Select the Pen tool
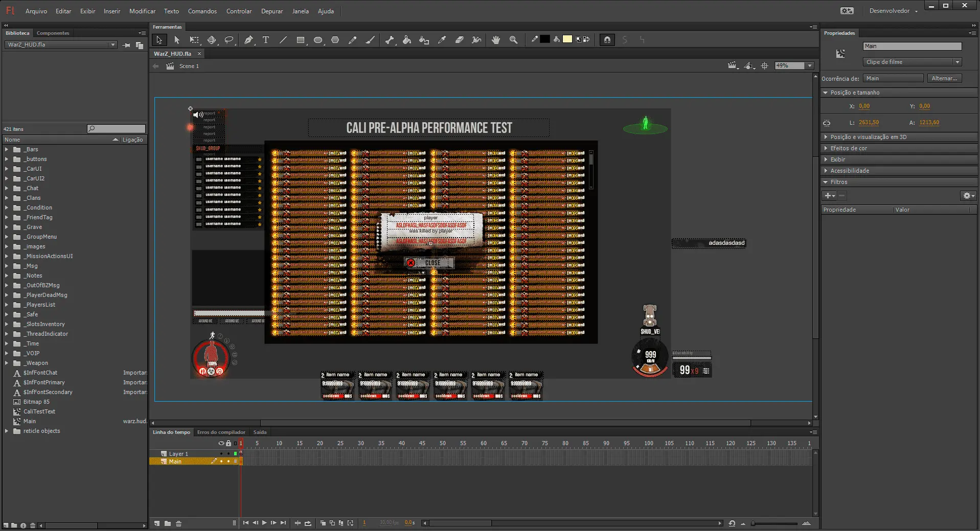 [x=248, y=40]
